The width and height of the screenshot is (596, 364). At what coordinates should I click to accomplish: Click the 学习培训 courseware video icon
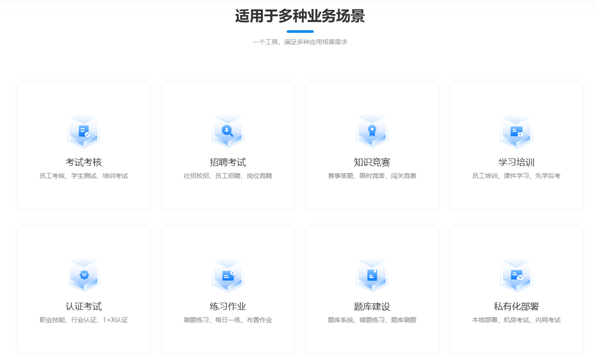[x=516, y=132]
